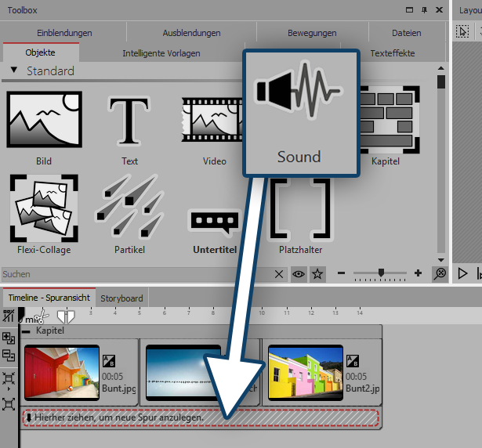The height and width of the screenshot is (448, 482).
Task: Pin the Toolbox panel
Action: (x=424, y=10)
